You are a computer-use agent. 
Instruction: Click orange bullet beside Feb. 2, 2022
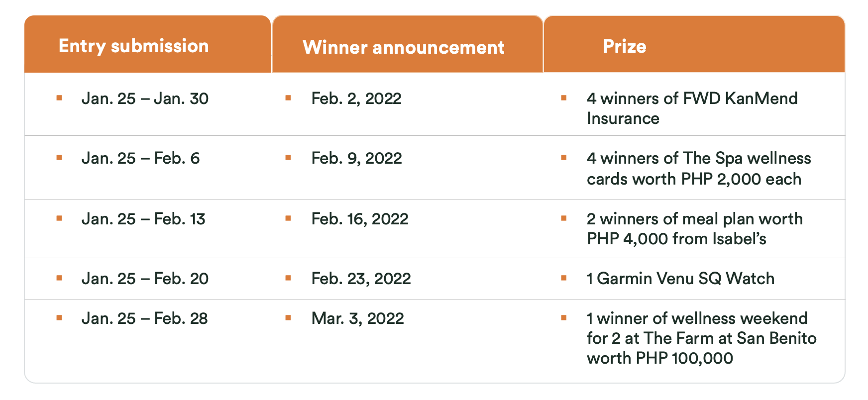288,98
